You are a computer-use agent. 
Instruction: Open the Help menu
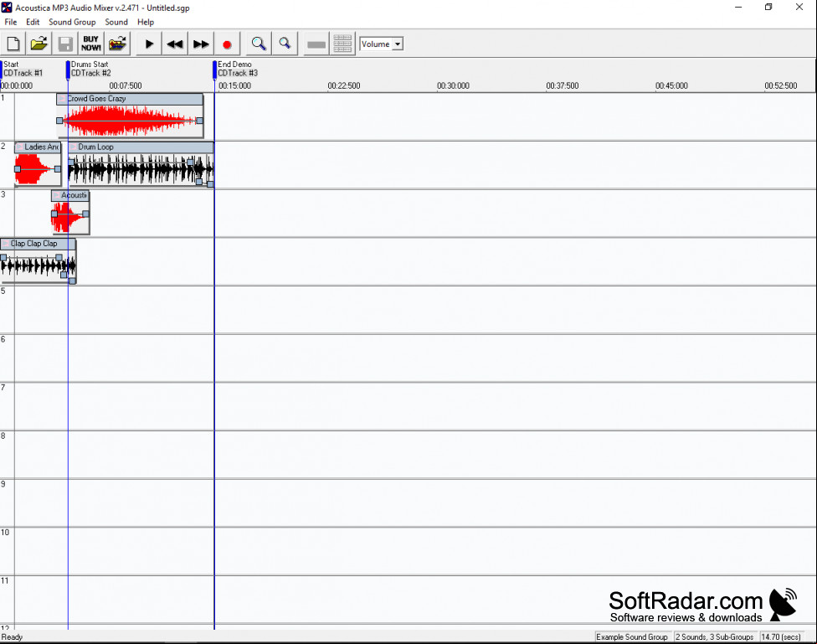146,22
